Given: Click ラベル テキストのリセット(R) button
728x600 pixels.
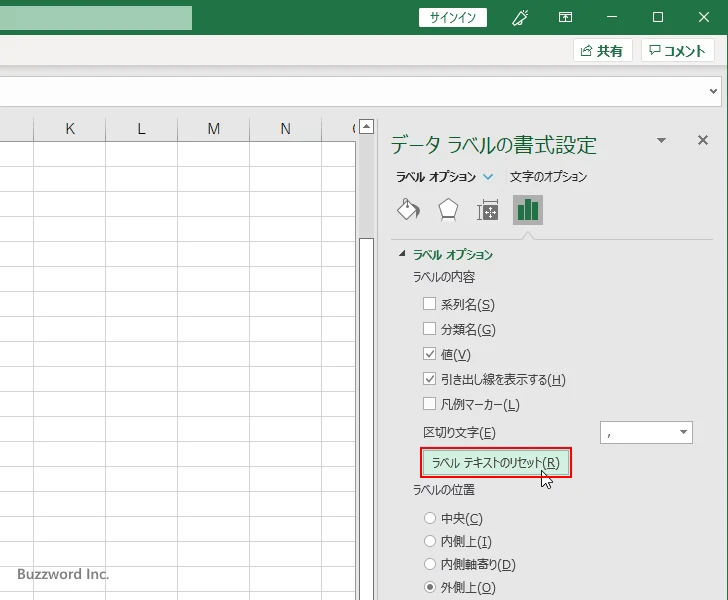Looking at the screenshot, I should pos(496,463).
